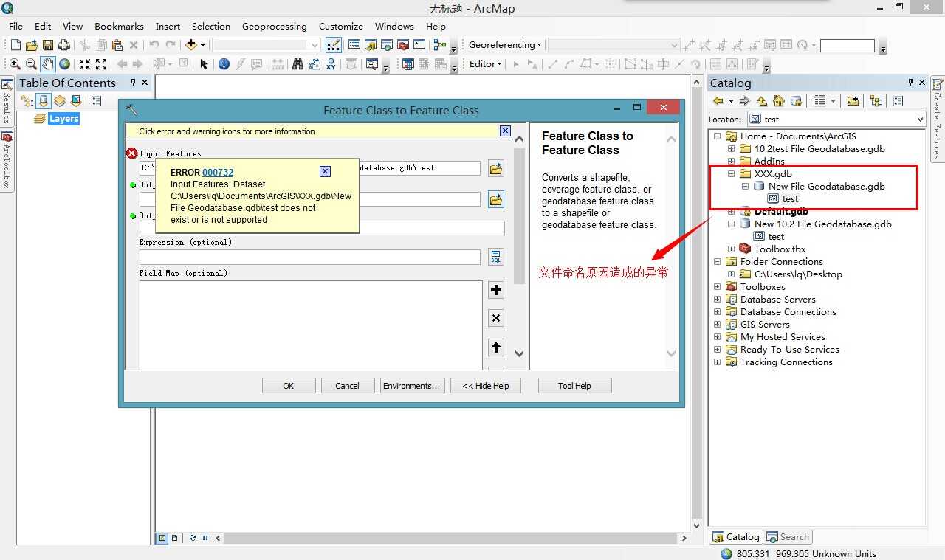
Task: Open Go To XY tool
Action: (x=330, y=64)
